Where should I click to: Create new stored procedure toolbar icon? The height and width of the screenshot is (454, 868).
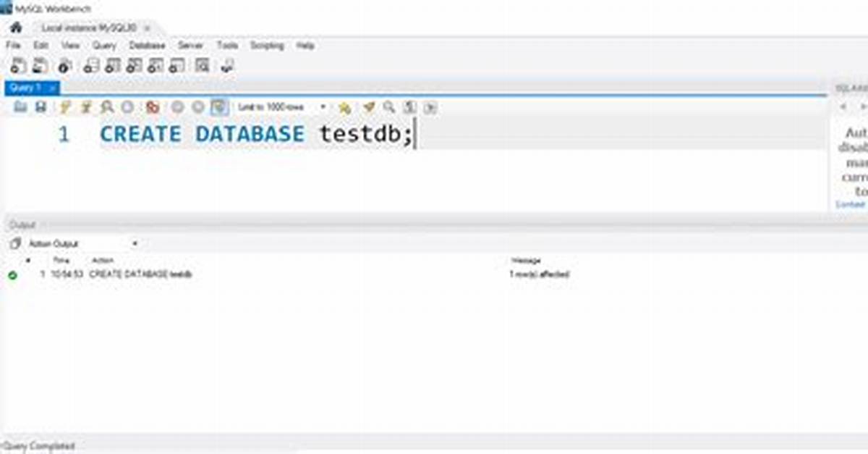pyautogui.click(x=156, y=66)
